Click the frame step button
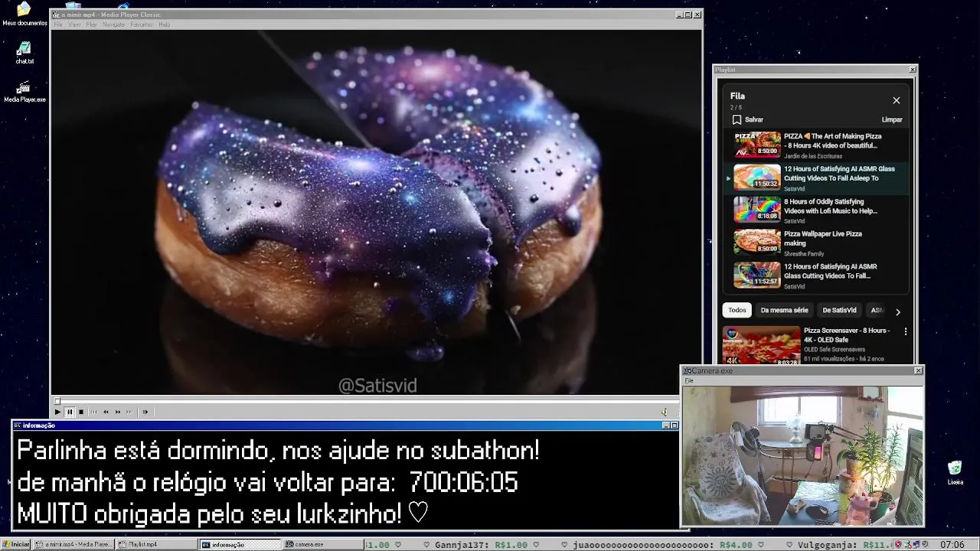 click(145, 412)
